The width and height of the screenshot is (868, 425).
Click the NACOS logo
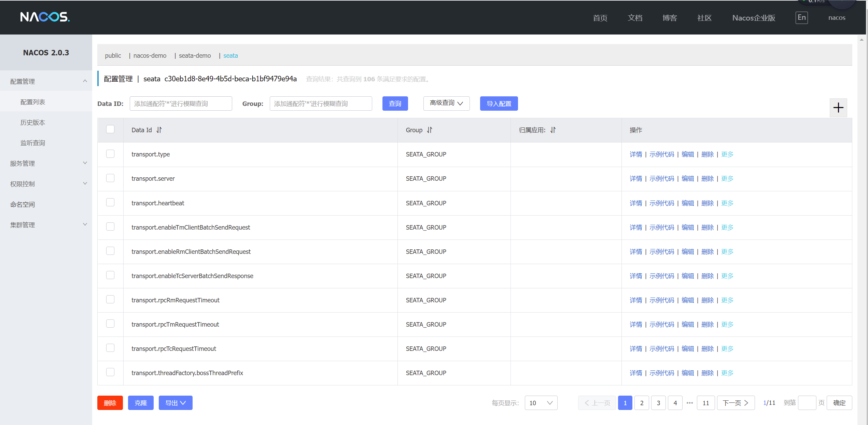pyautogui.click(x=45, y=17)
